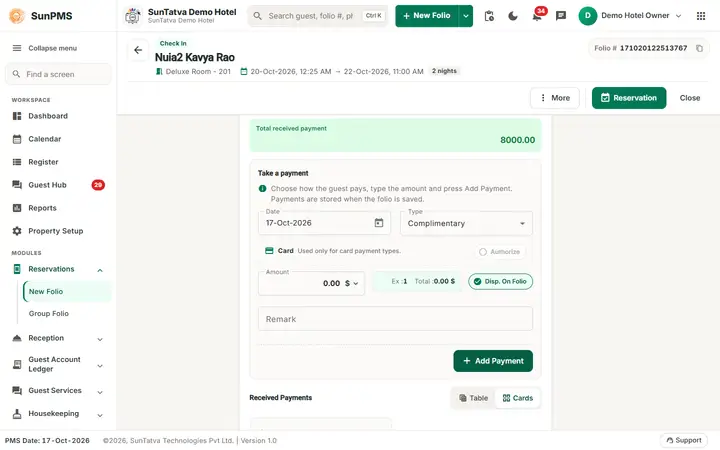The height and width of the screenshot is (450, 720).
Task: Open the apps grid icon
Action: click(701, 16)
